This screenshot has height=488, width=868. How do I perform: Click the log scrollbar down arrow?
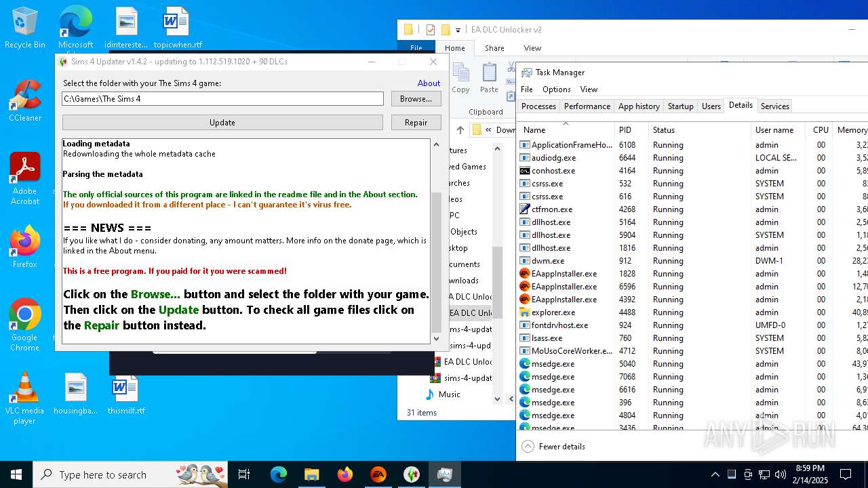click(436, 338)
